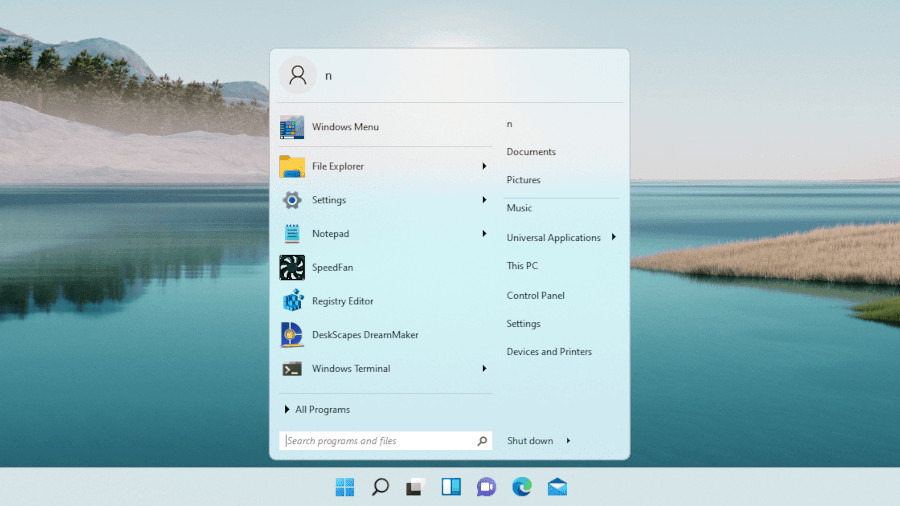This screenshot has width=900, height=506.
Task: Open Settings in the right column
Action: pos(523,324)
